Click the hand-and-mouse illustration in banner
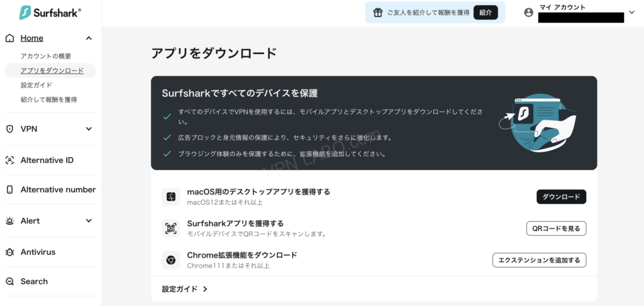Viewport: 644px width, 306px height. (x=538, y=123)
